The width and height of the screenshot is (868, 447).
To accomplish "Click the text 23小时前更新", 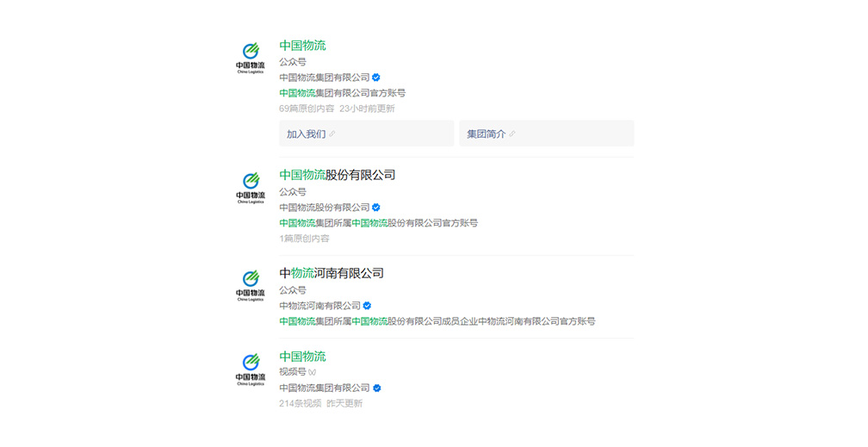I will coord(367,109).
